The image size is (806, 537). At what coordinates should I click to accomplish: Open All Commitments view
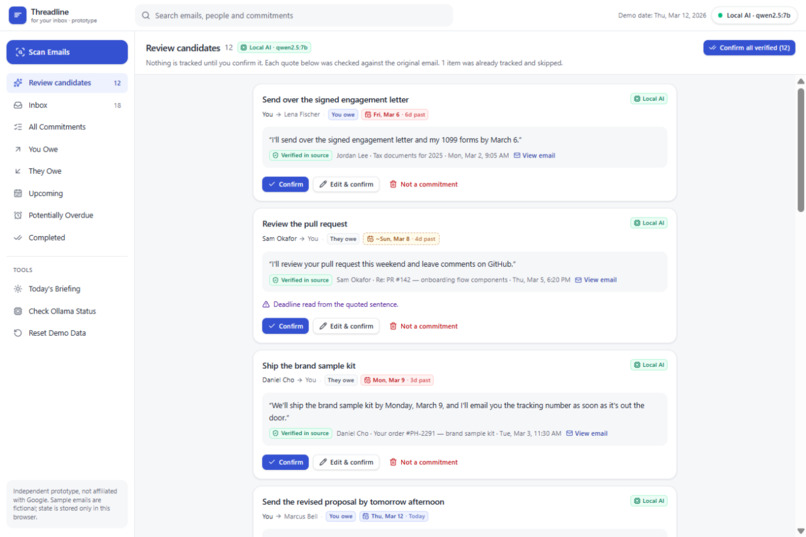coord(67,127)
